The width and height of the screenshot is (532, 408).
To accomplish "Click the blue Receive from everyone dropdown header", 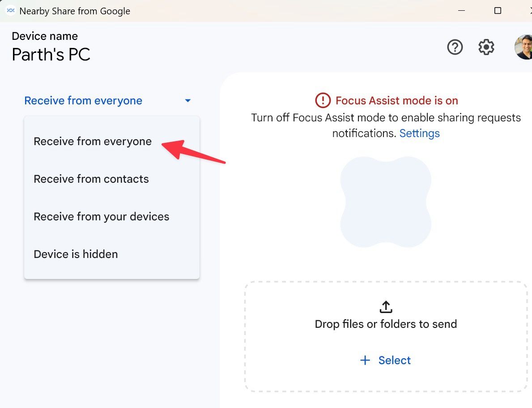I will pos(83,101).
